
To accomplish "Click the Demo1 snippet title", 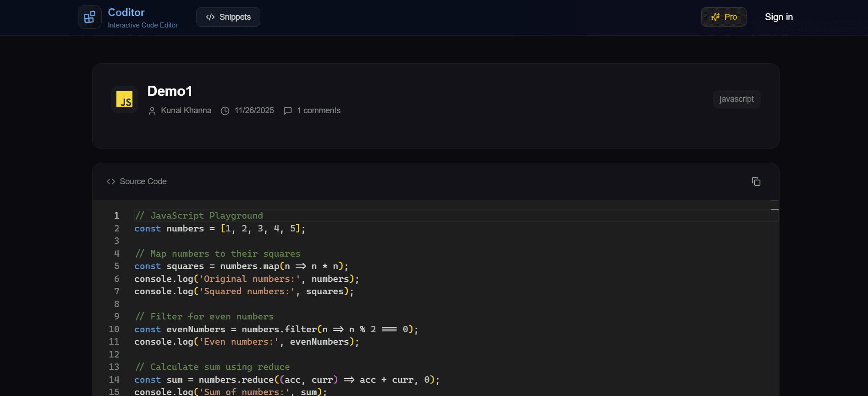I will pos(170,91).
